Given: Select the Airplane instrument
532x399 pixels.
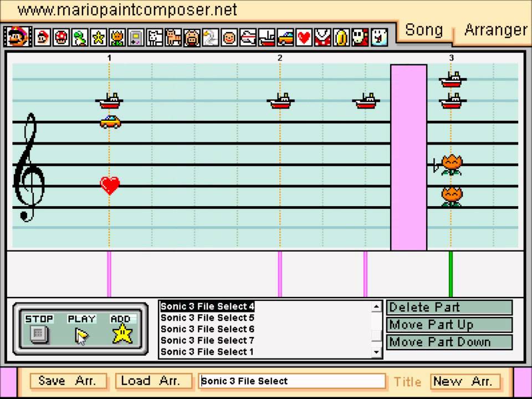Looking at the screenshot, I should pos(248,37).
